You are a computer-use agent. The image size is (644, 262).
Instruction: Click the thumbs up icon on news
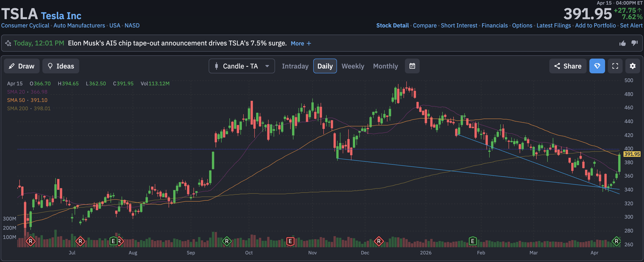tap(623, 43)
